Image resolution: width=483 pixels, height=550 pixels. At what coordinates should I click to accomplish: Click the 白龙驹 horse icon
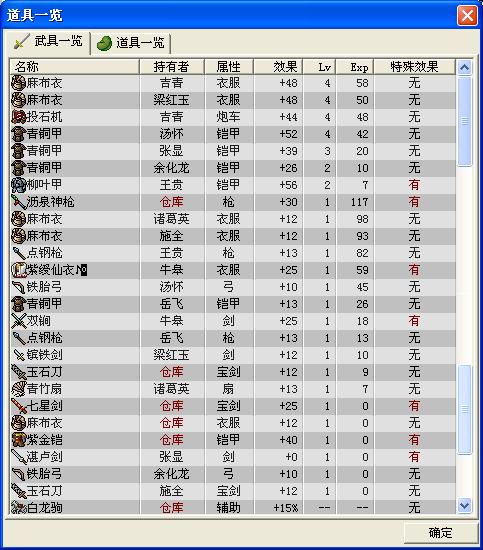[x=19, y=508]
